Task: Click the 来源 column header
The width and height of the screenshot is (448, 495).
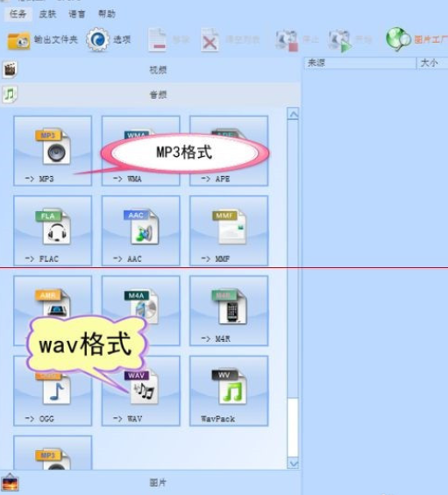Action: point(360,63)
